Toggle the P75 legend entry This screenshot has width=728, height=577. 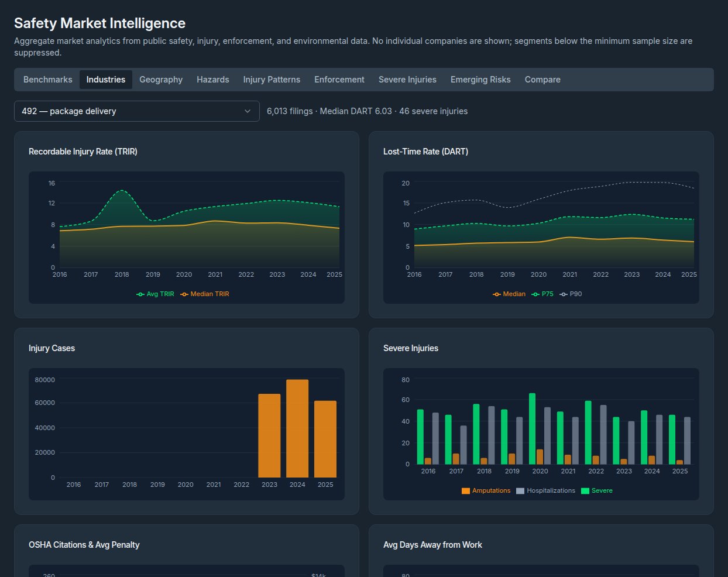click(542, 294)
